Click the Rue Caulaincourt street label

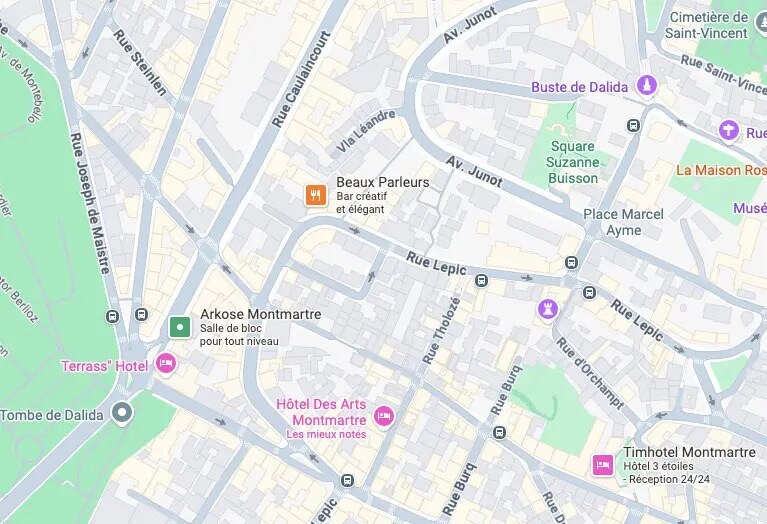[301, 79]
